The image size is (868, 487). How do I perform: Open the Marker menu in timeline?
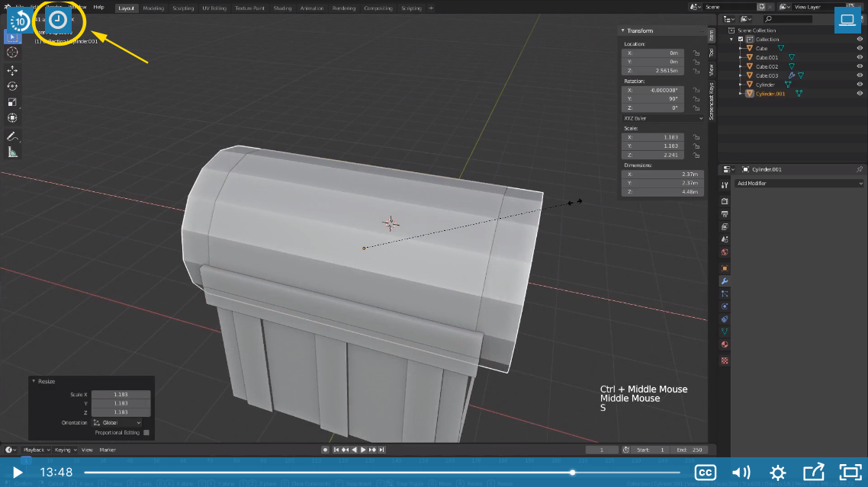click(x=108, y=450)
